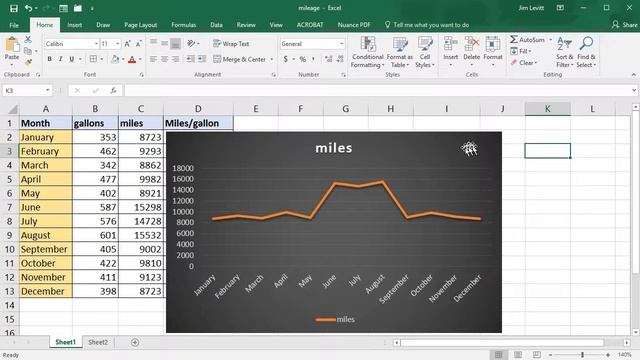
Task: Toggle Wrap Text
Action: click(x=231, y=44)
